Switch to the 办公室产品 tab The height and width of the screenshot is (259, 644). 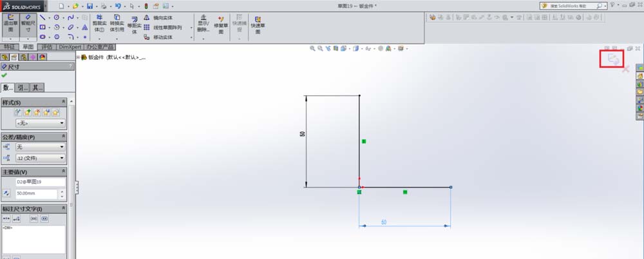pyautogui.click(x=100, y=47)
